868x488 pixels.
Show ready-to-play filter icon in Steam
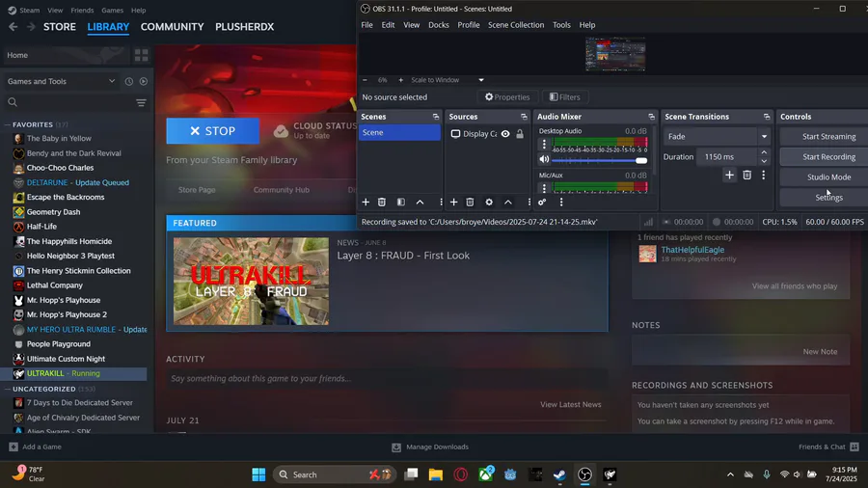point(144,81)
